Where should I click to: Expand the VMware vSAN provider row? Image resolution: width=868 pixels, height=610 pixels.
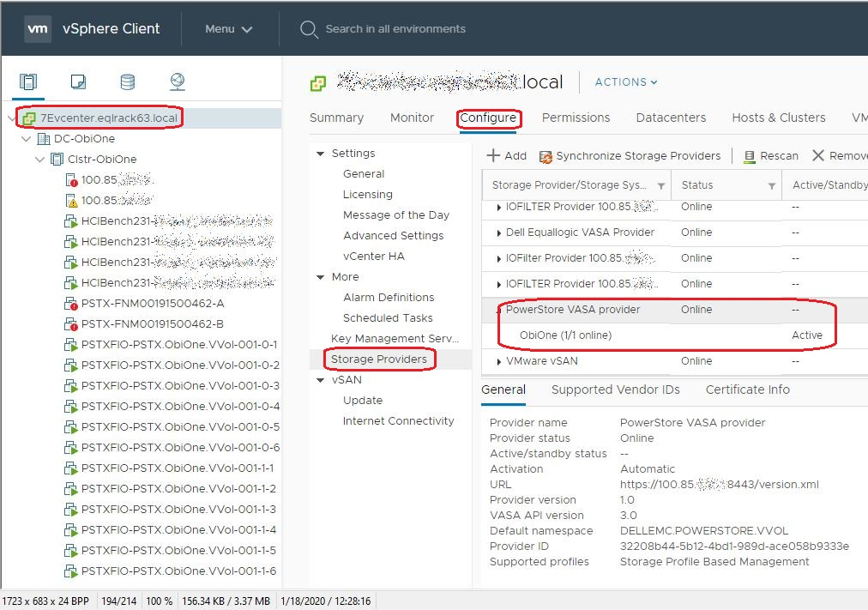click(499, 361)
